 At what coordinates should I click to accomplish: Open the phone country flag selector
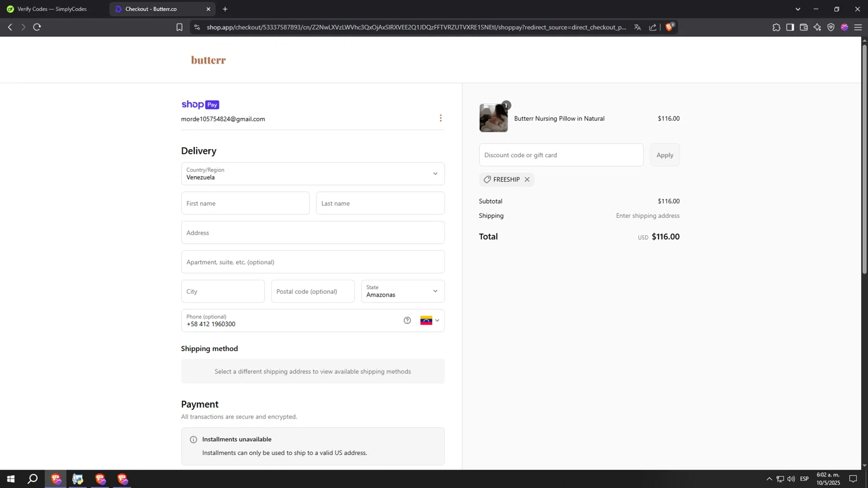tap(430, 320)
